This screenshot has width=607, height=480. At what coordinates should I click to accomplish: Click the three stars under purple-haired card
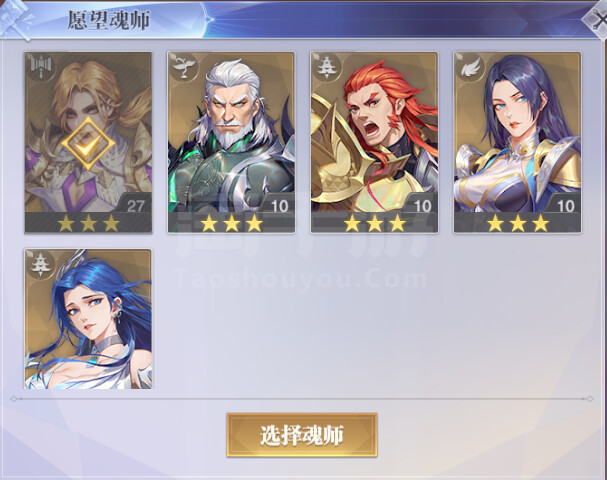pyautogui.click(x=518, y=224)
